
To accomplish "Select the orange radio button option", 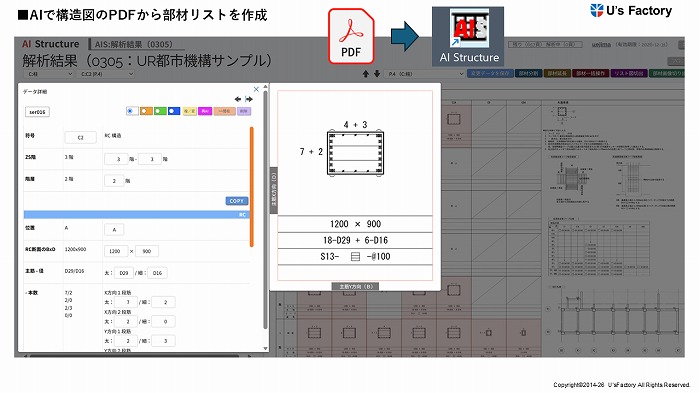I will (146, 111).
